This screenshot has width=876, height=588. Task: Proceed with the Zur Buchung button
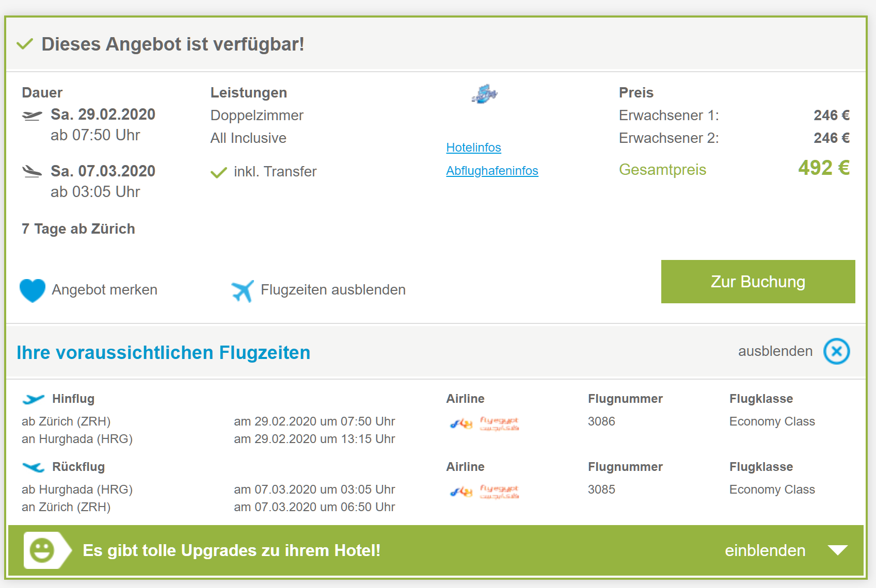pos(758,282)
